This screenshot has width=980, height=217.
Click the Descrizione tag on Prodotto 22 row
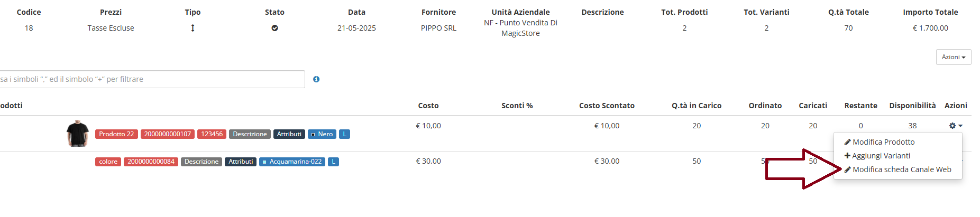(x=250, y=134)
